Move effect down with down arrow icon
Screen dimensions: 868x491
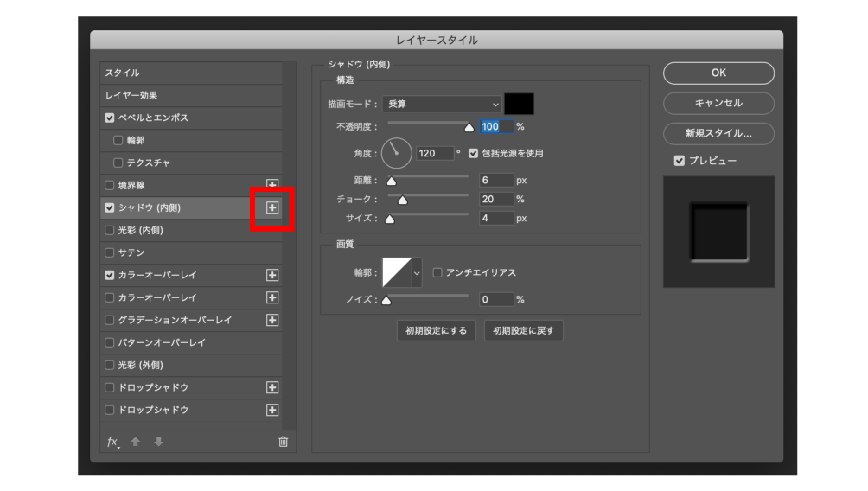[159, 441]
